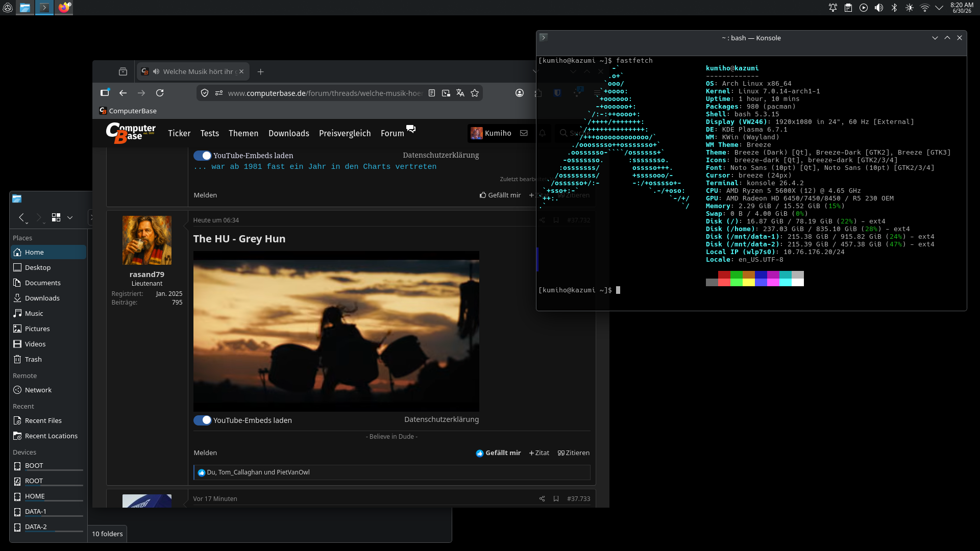980x551 pixels.
Task: Open the media player tray icon
Action: (x=864, y=8)
